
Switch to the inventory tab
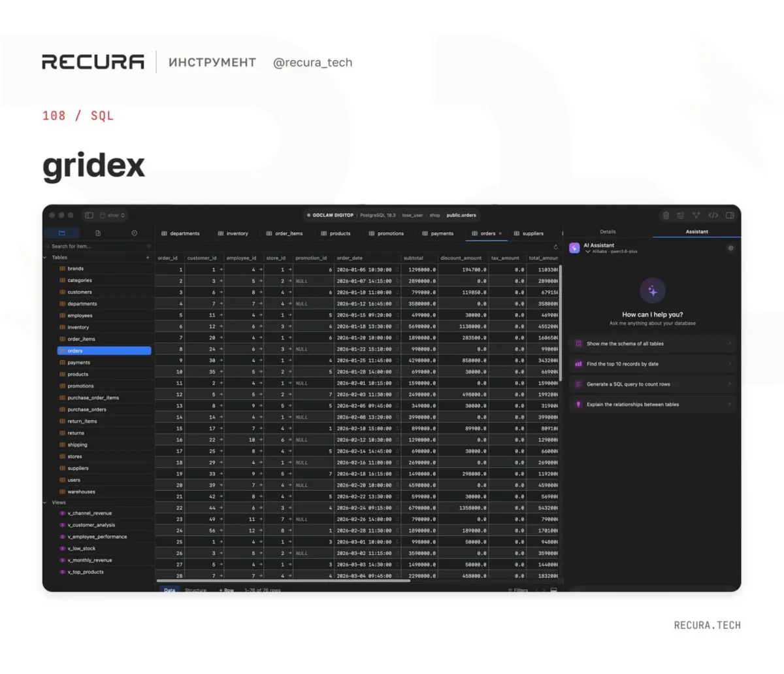(233, 233)
